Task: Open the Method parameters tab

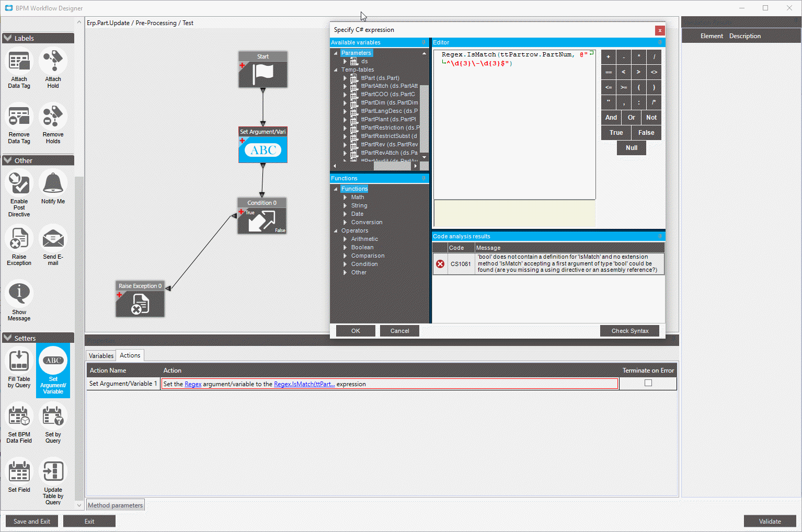Action: [115, 505]
